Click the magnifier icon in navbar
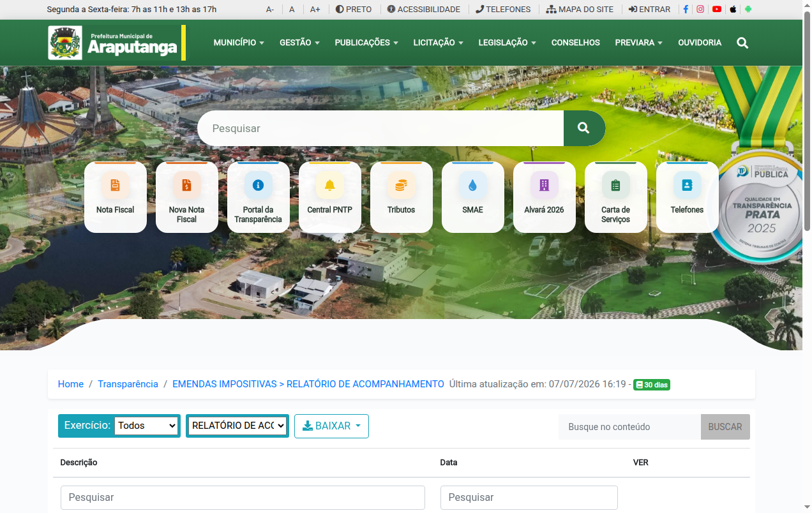The height and width of the screenshot is (513, 812). [742, 43]
